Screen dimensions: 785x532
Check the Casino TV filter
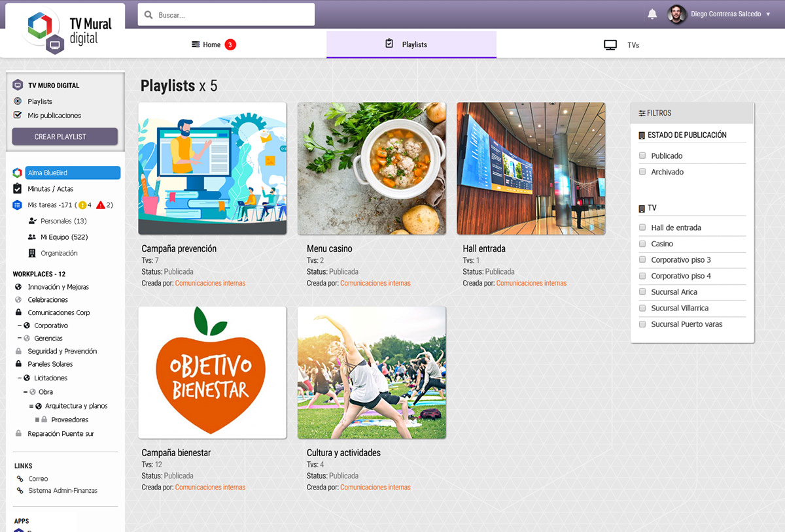click(642, 244)
